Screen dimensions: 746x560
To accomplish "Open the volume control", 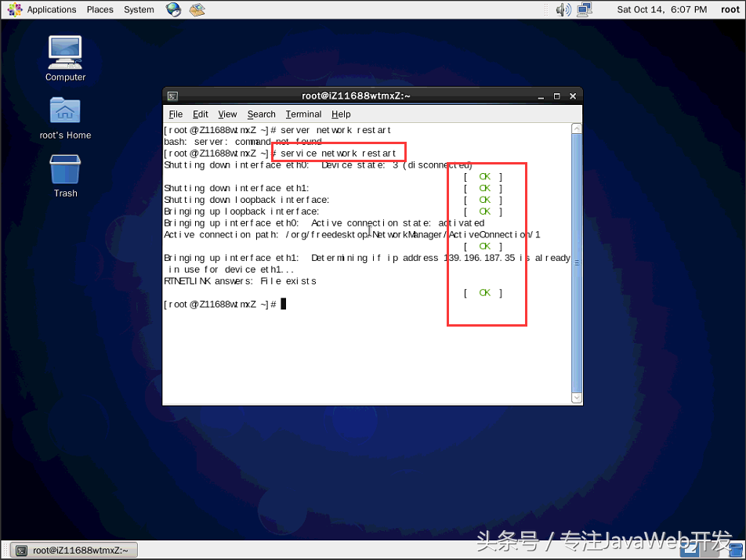I will pos(563,9).
